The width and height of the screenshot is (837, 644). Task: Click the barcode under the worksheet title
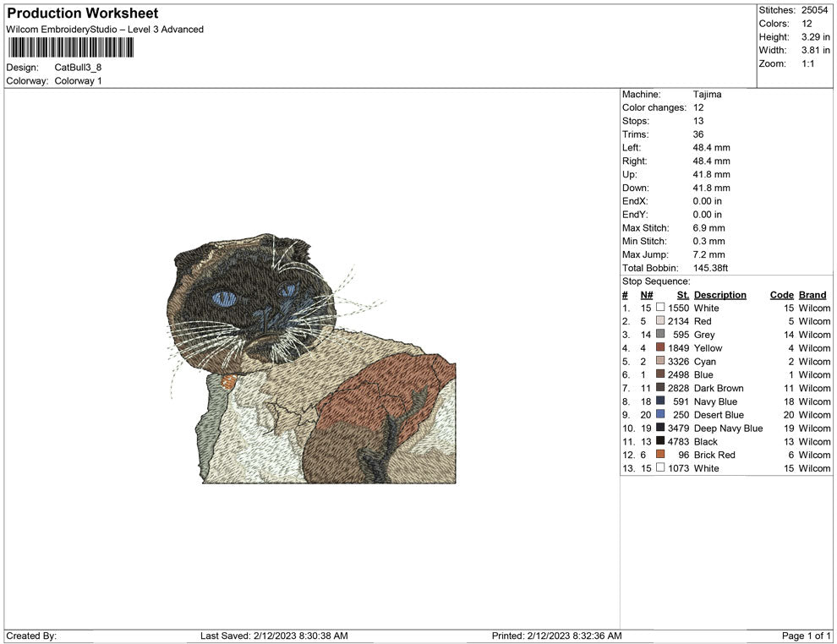click(70, 48)
